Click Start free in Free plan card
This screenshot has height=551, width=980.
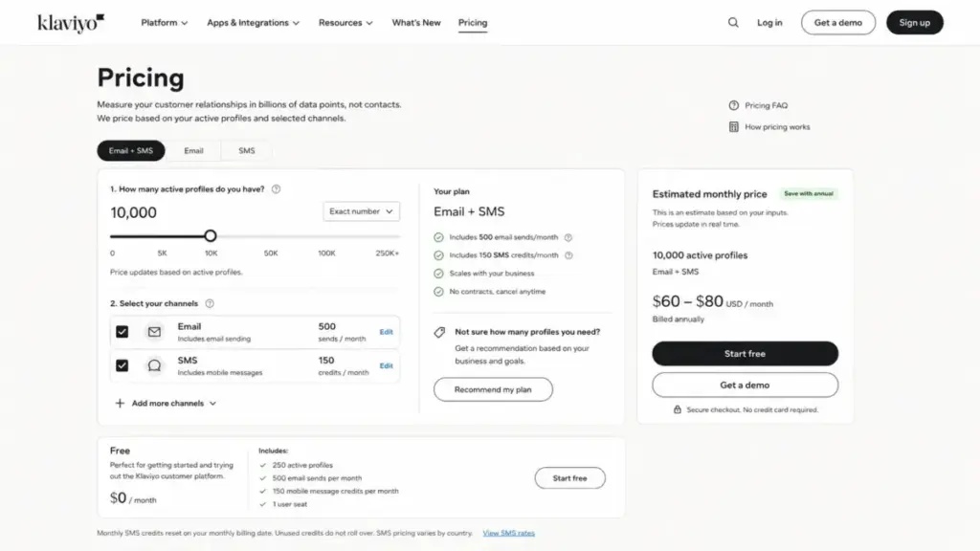pos(570,478)
